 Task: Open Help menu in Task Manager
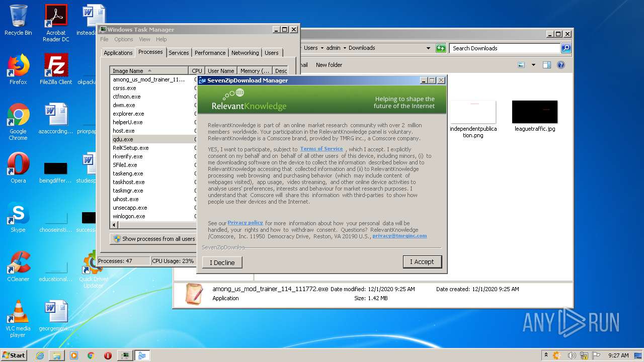tap(161, 39)
